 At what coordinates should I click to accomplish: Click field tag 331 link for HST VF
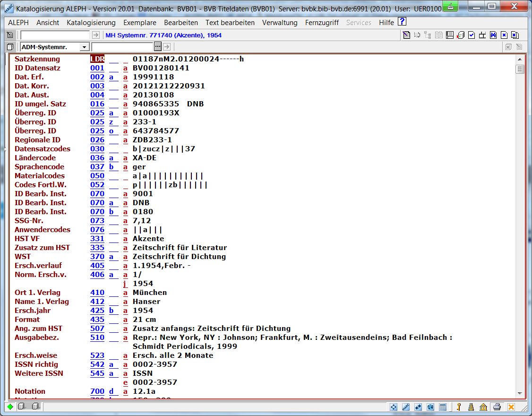pos(97,239)
